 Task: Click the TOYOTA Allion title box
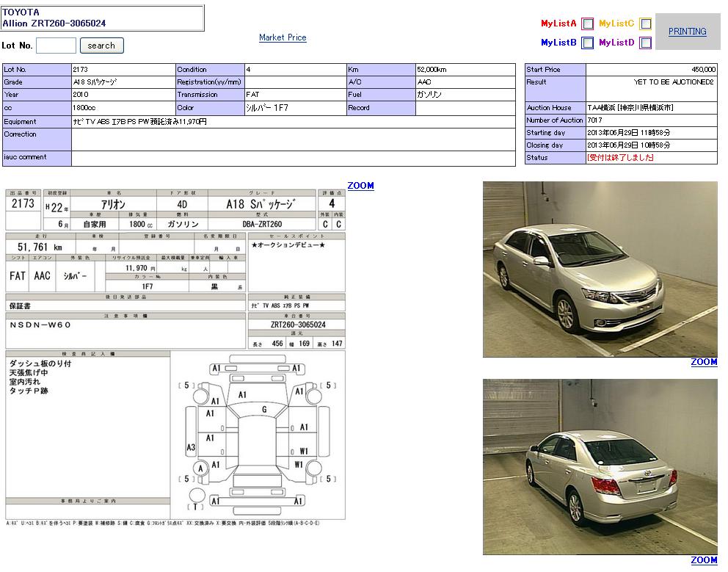103,18
